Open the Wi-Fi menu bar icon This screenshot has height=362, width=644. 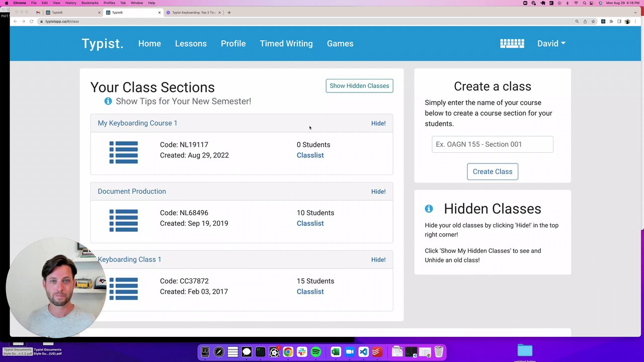click(576, 3)
